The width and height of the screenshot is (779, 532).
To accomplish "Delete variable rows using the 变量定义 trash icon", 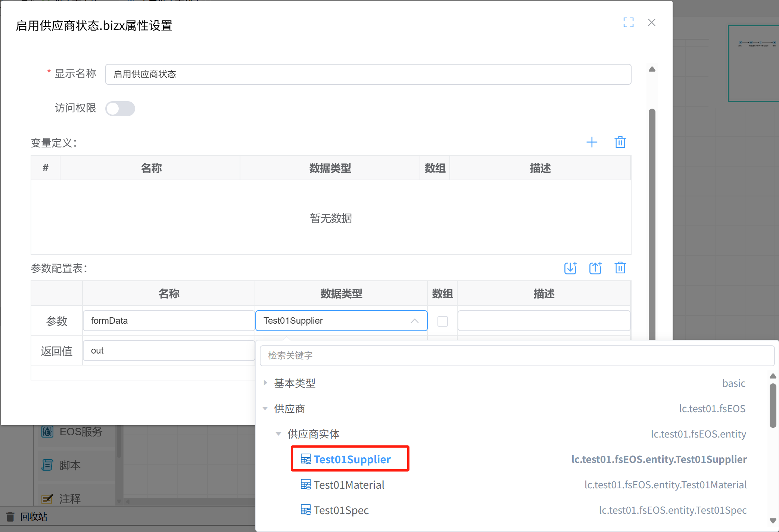I will (620, 142).
